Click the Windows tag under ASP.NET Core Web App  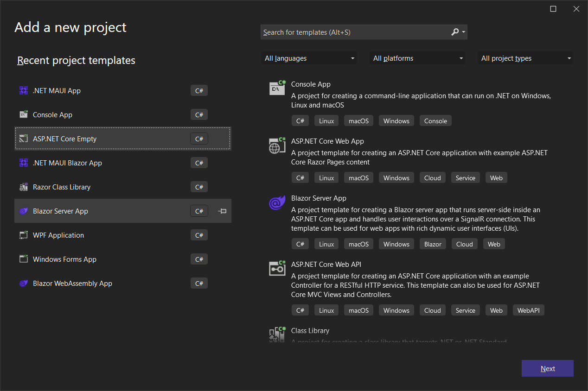[x=396, y=178]
